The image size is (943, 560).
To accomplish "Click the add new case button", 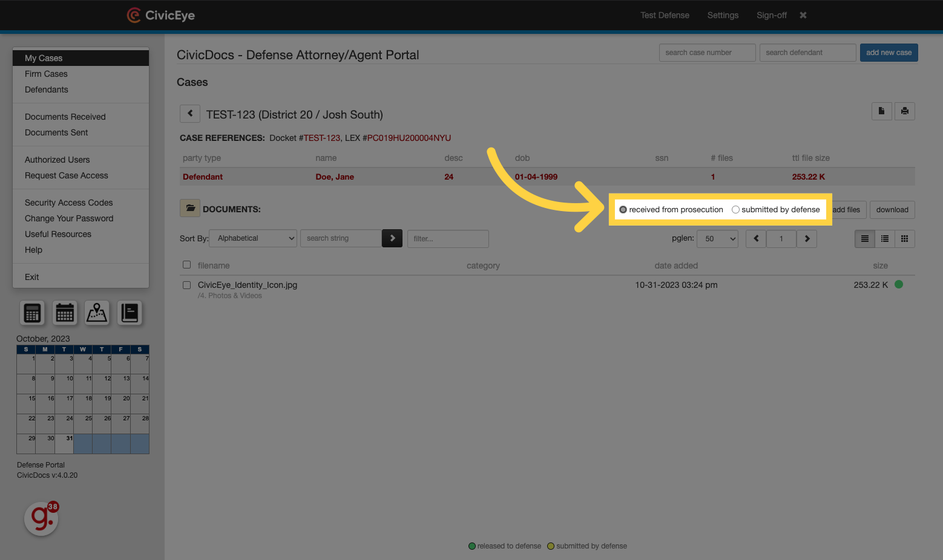I will [x=889, y=53].
